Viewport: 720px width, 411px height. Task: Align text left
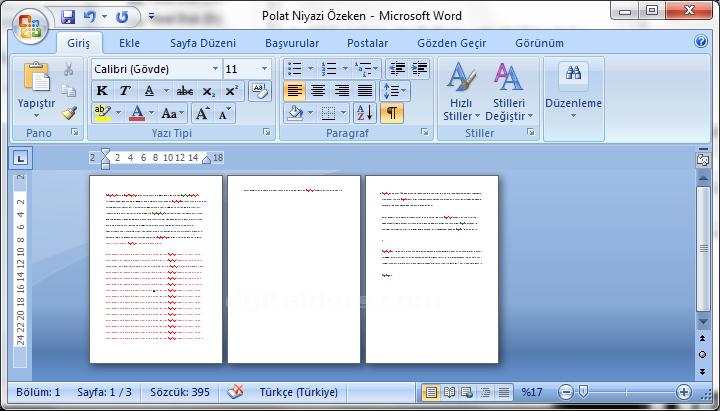[x=294, y=91]
